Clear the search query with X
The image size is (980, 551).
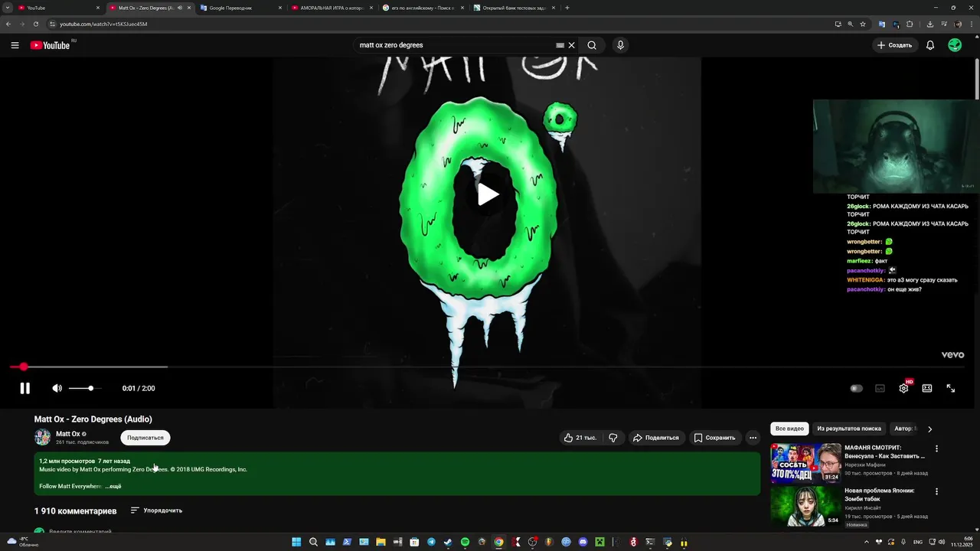(571, 45)
